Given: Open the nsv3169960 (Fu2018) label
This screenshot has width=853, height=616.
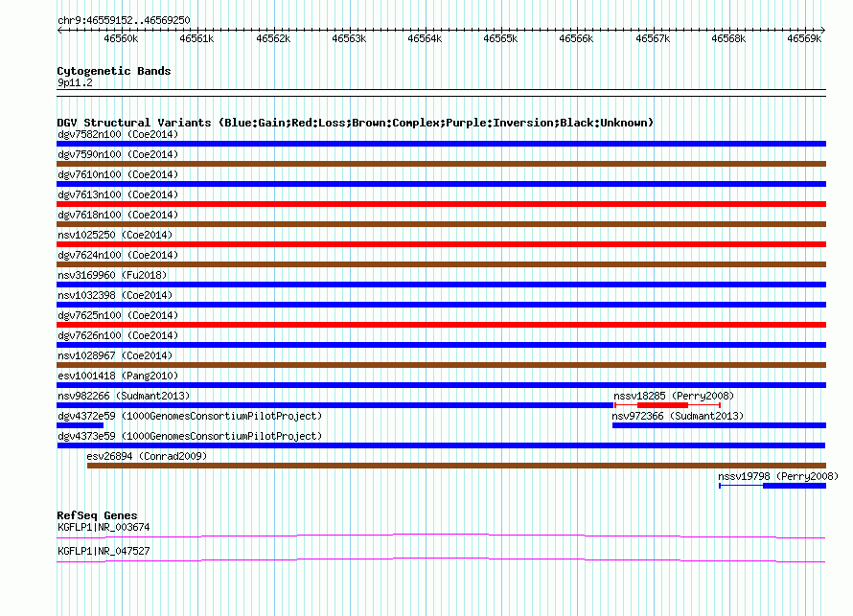Looking at the screenshot, I should [112, 275].
